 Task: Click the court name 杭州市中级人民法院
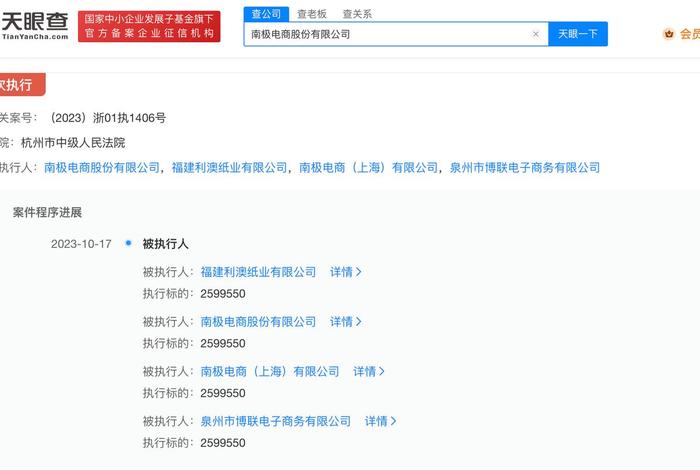coord(73,143)
